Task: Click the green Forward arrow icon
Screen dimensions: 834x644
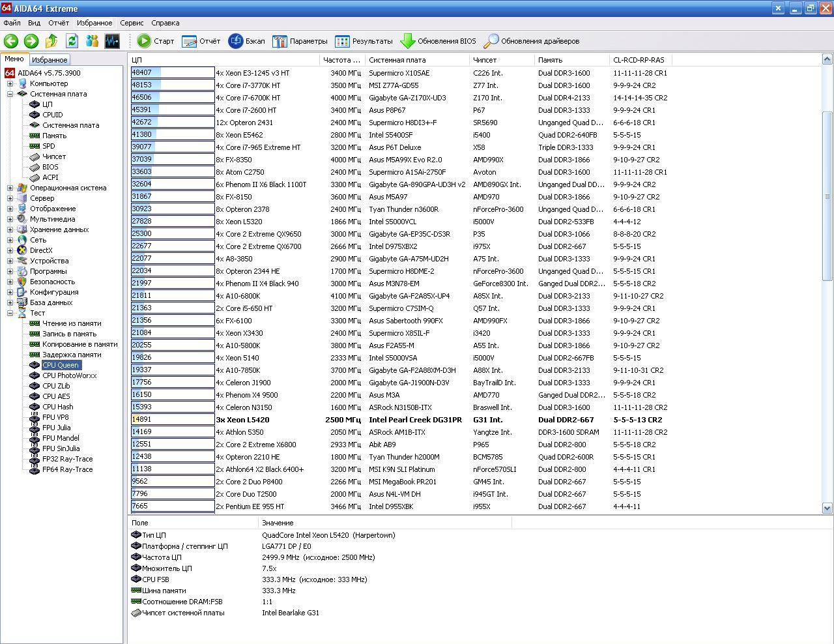Action: [31, 41]
